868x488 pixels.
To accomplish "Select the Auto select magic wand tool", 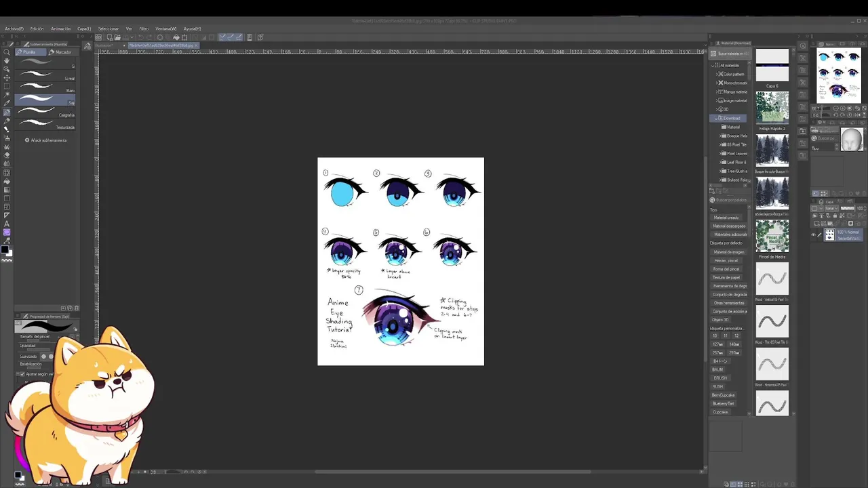I will (x=7, y=95).
